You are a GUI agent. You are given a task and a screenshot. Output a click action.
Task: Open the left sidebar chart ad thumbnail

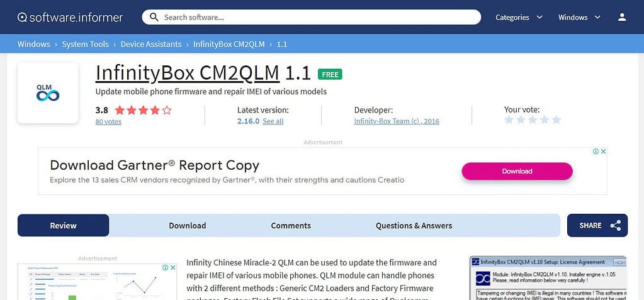(97, 283)
